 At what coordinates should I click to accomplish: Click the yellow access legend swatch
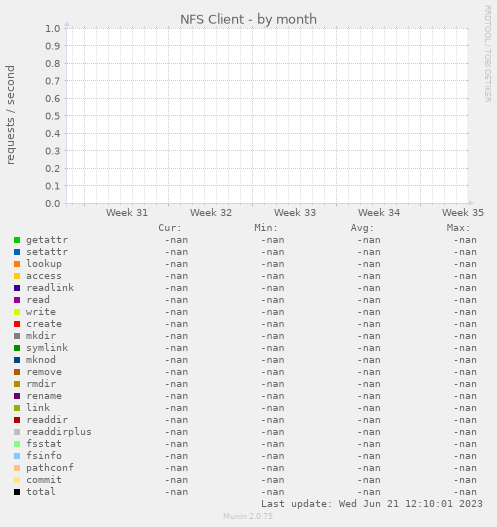(17, 276)
